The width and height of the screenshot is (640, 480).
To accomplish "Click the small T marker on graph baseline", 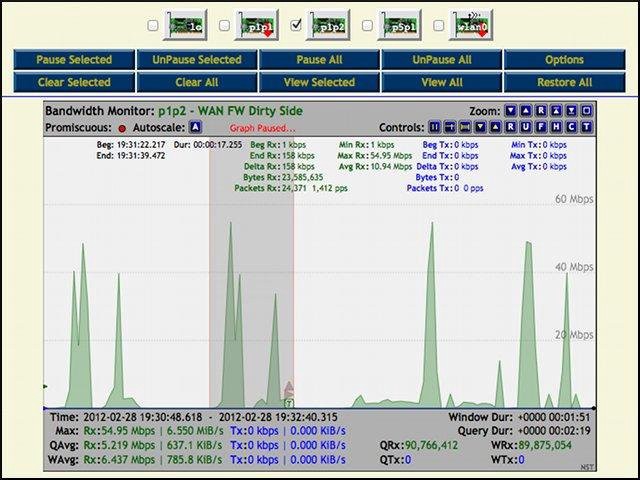I will pyautogui.click(x=289, y=404).
